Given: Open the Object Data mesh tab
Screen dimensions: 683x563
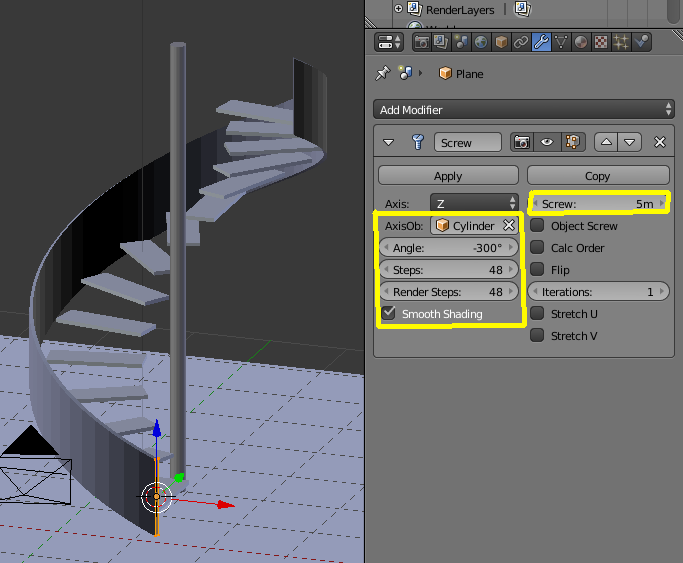Looking at the screenshot, I should [561, 42].
